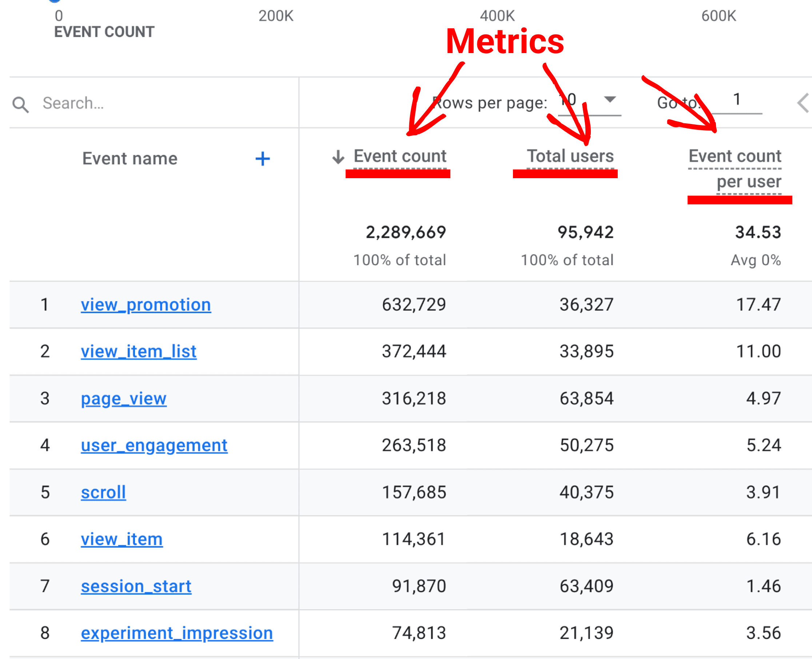Viewport: 812px width, 659px height.
Task: Sort by Total users column header
Action: click(570, 156)
